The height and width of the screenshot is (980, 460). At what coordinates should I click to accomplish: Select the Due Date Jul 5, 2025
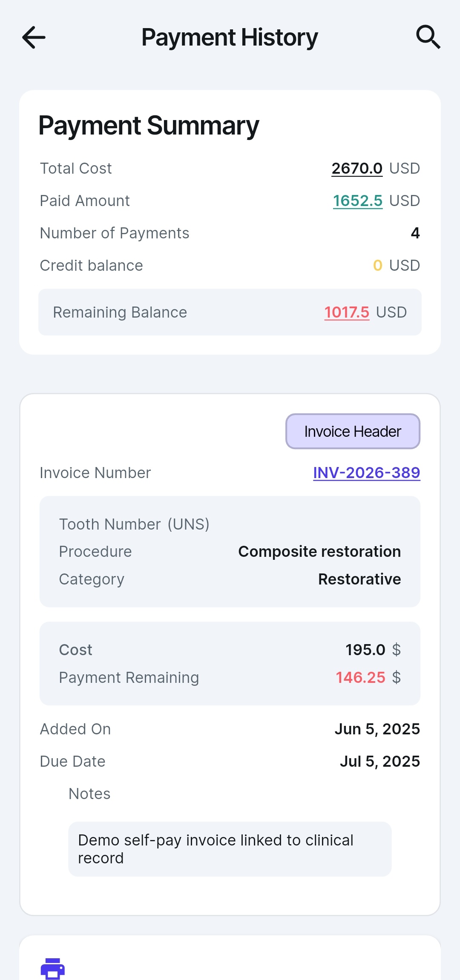[x=380, y=762]
